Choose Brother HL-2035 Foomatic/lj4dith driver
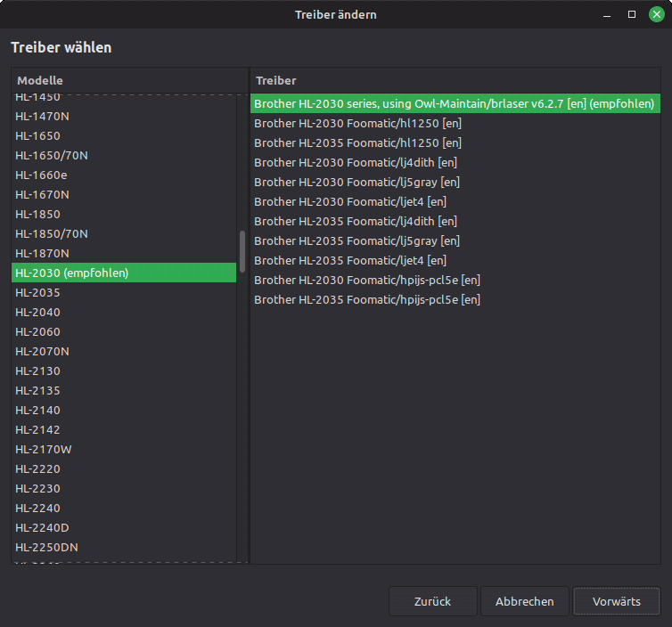Image resolution: width=672 pixels, height=627 pixels. coord(455,222)
